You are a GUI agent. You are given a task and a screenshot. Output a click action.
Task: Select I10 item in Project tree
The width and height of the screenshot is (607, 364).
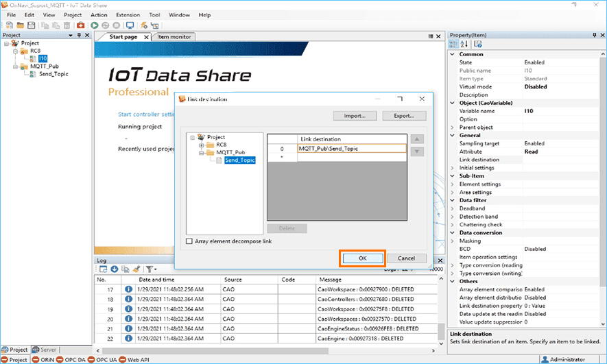click(x=43, y=58)
